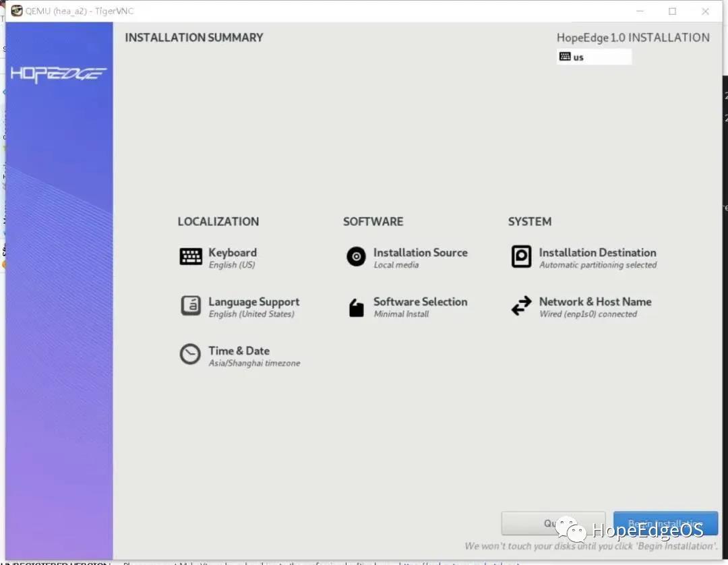This screenshot has height=565, width=728.
Task: Click the TigerVNC window title icon
Action: coord(17,11)
